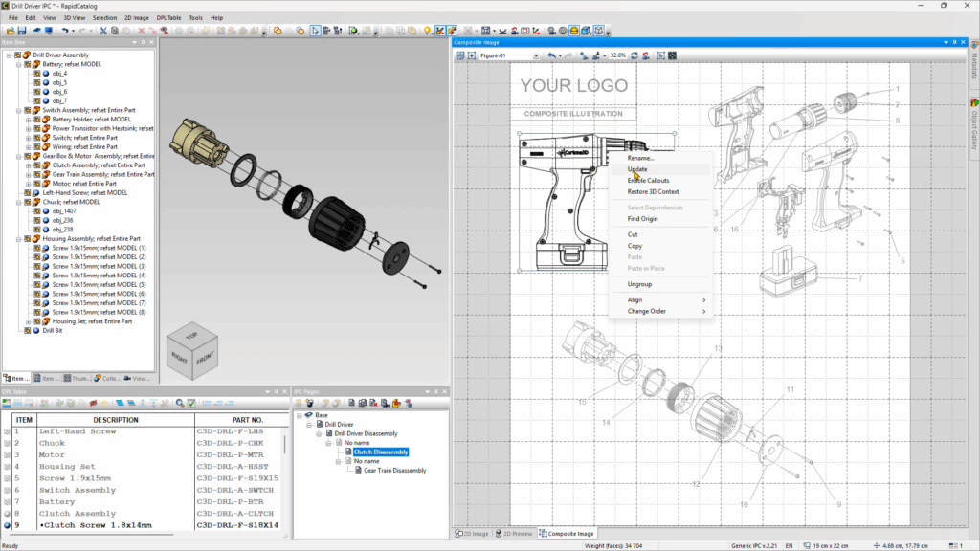Open the Figure-01 dropdown in the composite window
Image resolution: width=980 pixels, height=551 pixels.
(x=536, y=56)
